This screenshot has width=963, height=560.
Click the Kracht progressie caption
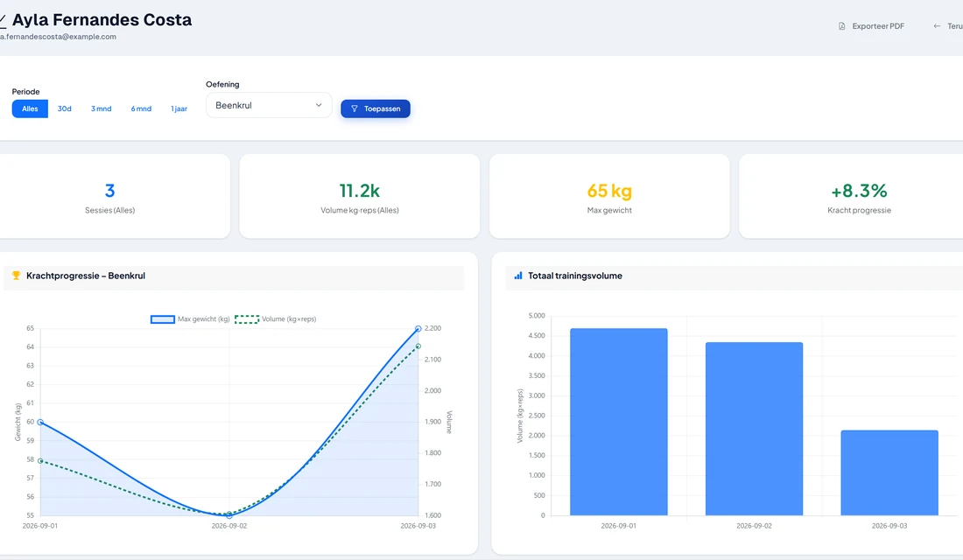pyautogui.click(x=859, y=210)
